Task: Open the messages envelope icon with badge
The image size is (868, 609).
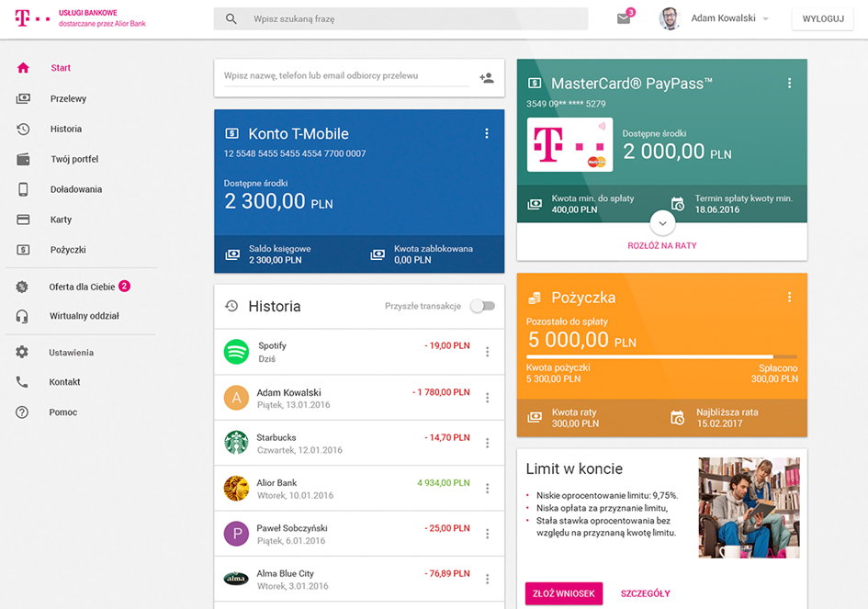Action: pos(625,18)
